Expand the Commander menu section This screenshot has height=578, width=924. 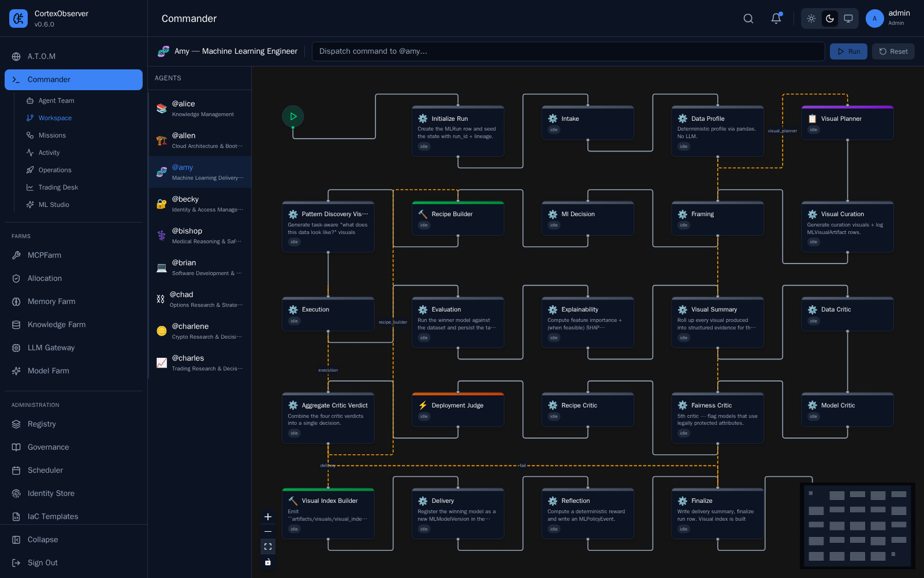[73, 80]
